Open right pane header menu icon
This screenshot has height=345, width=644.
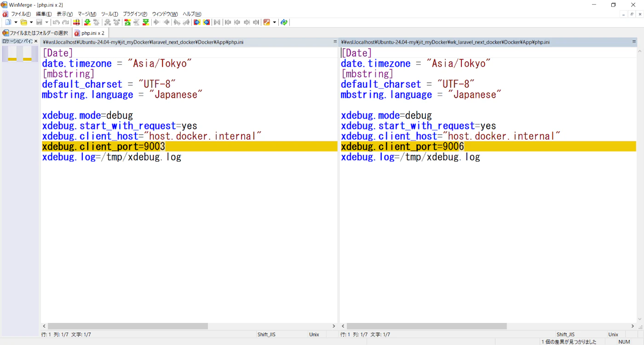pyautogui.click(x=634, y=42)
